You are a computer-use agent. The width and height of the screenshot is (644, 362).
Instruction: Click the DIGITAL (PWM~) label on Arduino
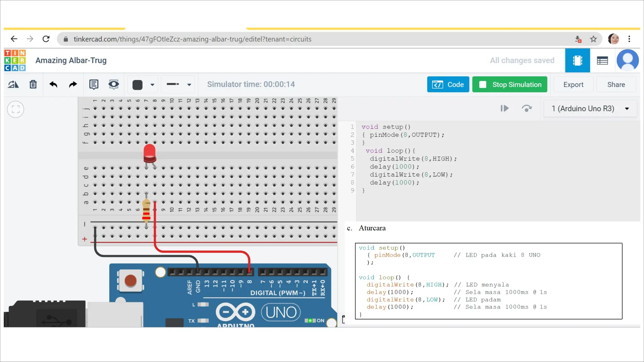pos(278,293)
